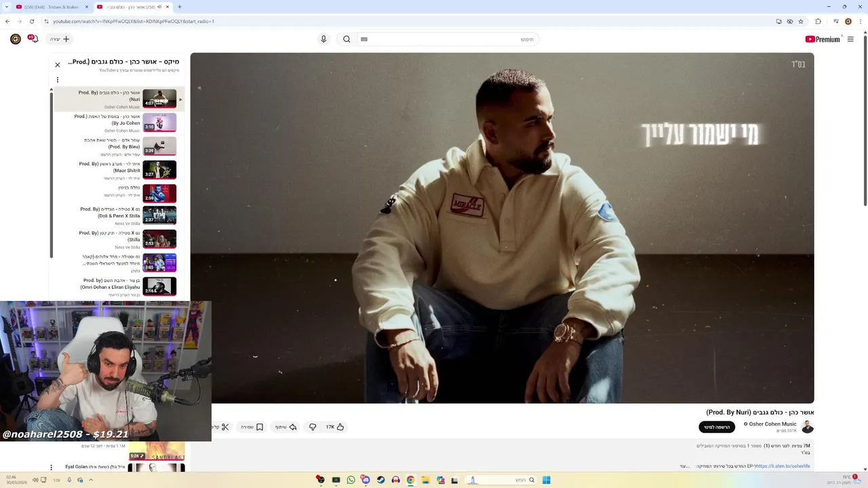The width and height of the screenshot is (868, 488).
Task: Play the 2:53 Ness Ve Stilla video
Action: click(x=159, y=239)
